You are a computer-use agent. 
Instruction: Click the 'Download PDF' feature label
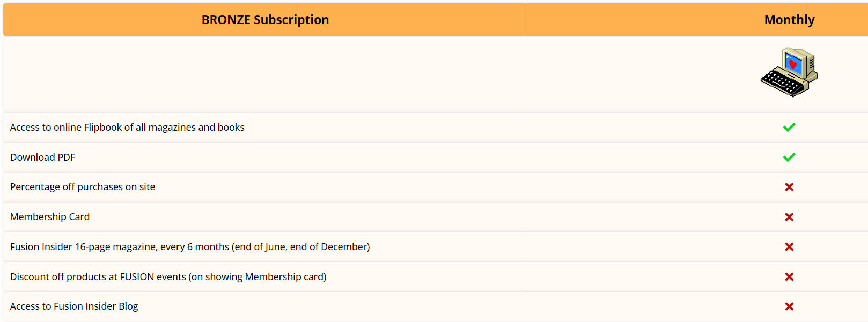42,158
